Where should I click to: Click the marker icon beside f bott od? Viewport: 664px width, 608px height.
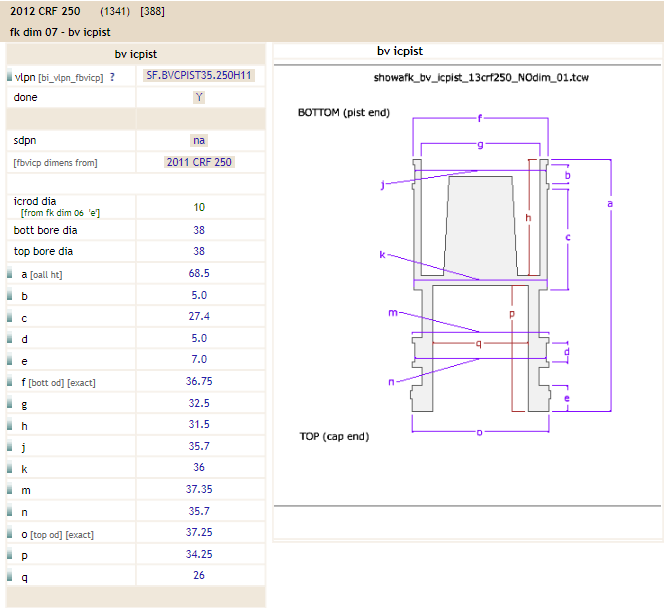point(10,382)
